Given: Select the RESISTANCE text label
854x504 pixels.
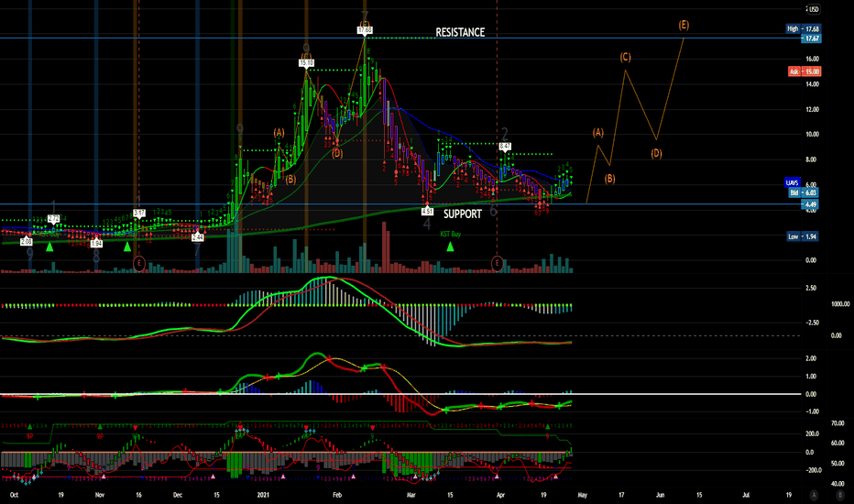Looking at the screenshot, I should pos(460,33).
